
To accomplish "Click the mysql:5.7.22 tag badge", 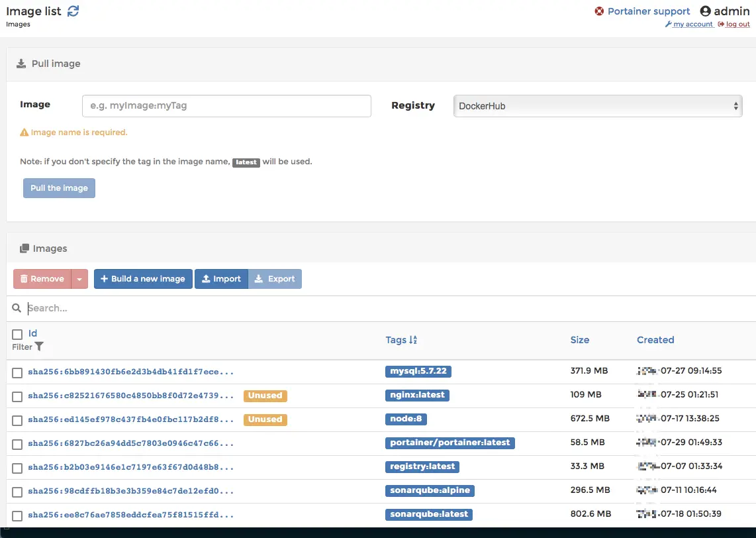I will click(x=418, y=371).
